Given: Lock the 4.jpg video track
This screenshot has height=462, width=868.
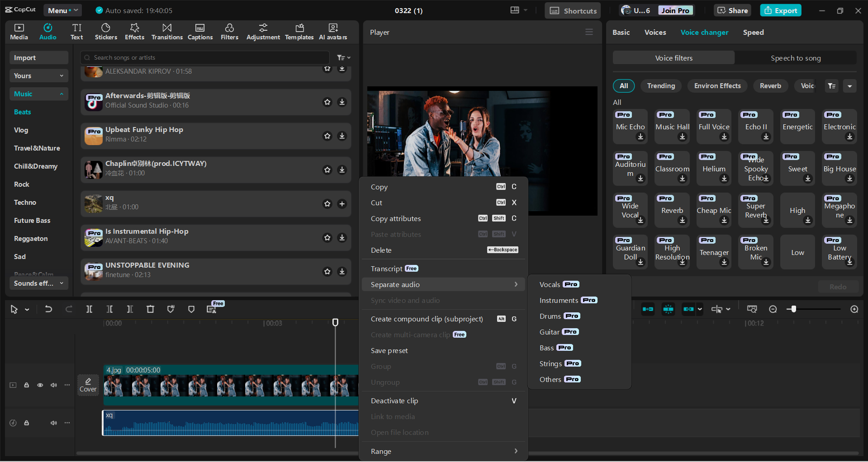Looking at the screenshot, I should click(x=26, y=385).
